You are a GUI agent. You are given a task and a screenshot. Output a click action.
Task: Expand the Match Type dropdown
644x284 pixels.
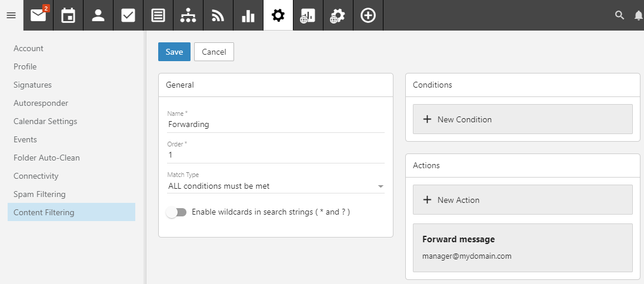coord(275,186)
